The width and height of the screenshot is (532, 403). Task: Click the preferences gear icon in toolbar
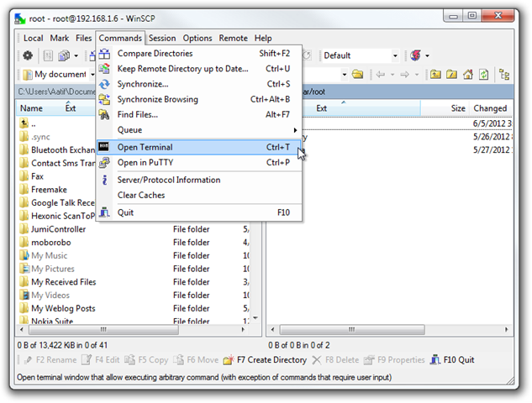[x=28, y=55]
